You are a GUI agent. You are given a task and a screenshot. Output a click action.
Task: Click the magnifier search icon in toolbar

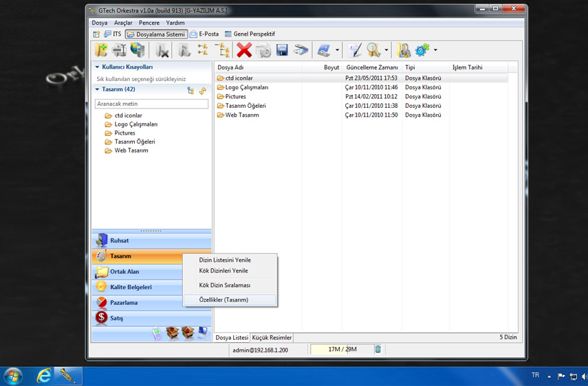point(373,50)
